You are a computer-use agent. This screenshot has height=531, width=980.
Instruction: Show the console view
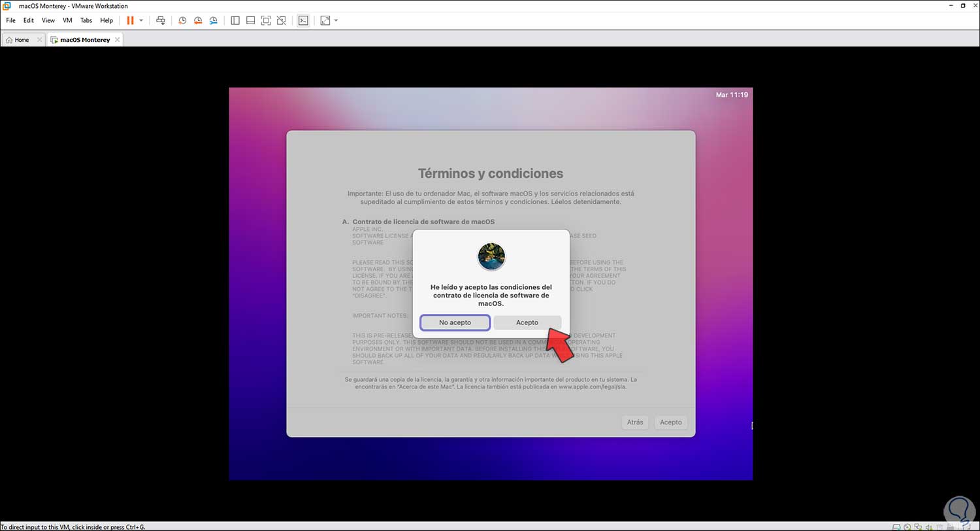[303, 20]
